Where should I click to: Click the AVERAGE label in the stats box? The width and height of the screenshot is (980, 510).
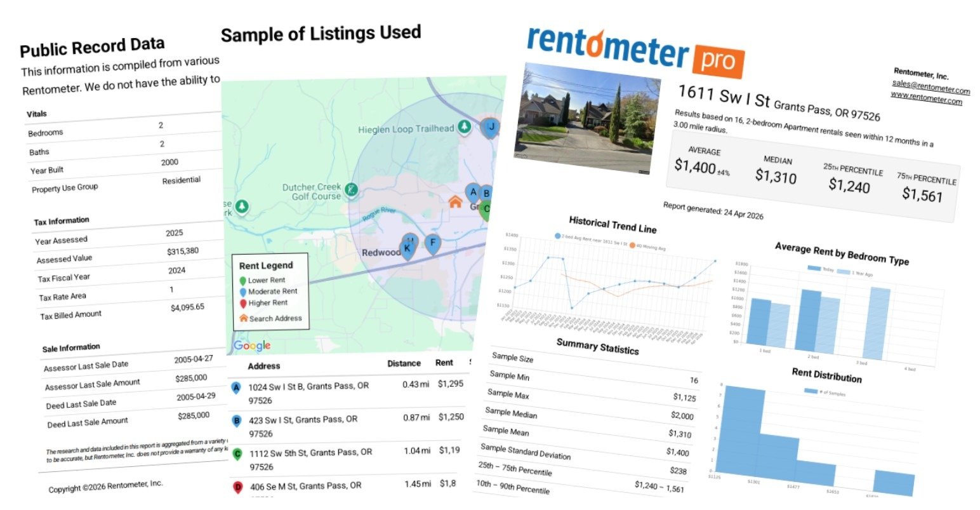(x=705, y=151)
